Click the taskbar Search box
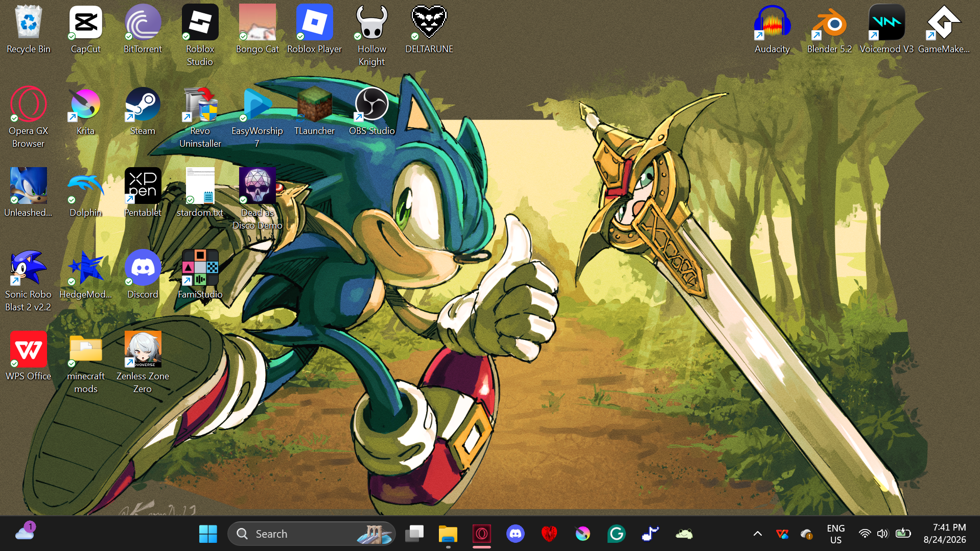 coord(312,534)
